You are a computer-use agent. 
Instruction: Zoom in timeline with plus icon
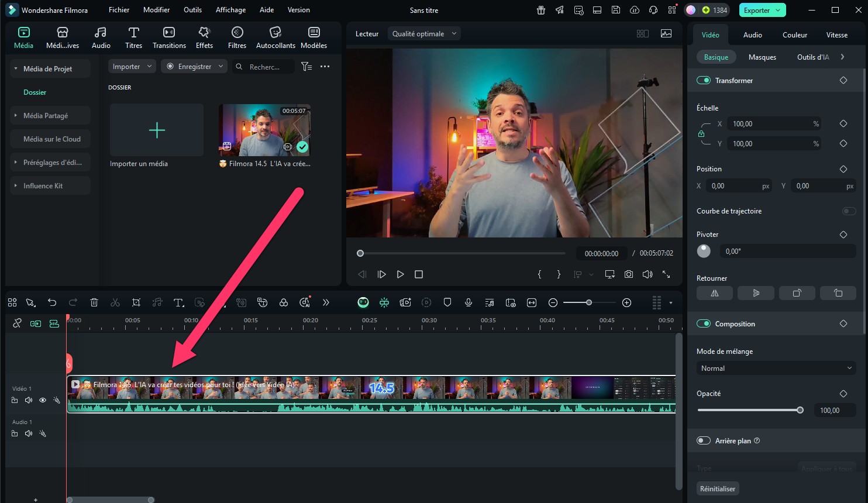pos(627,302)
